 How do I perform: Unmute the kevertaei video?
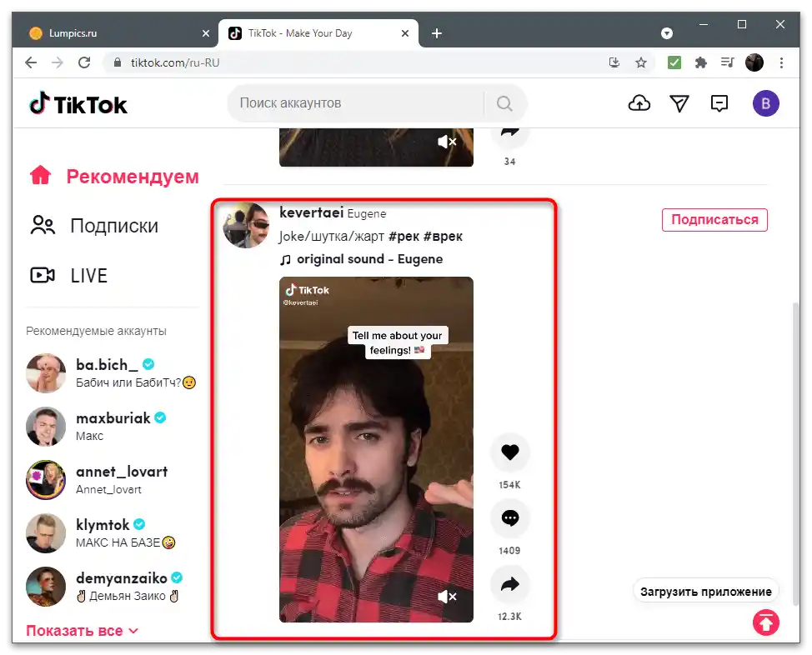click(x=447, y=597)
